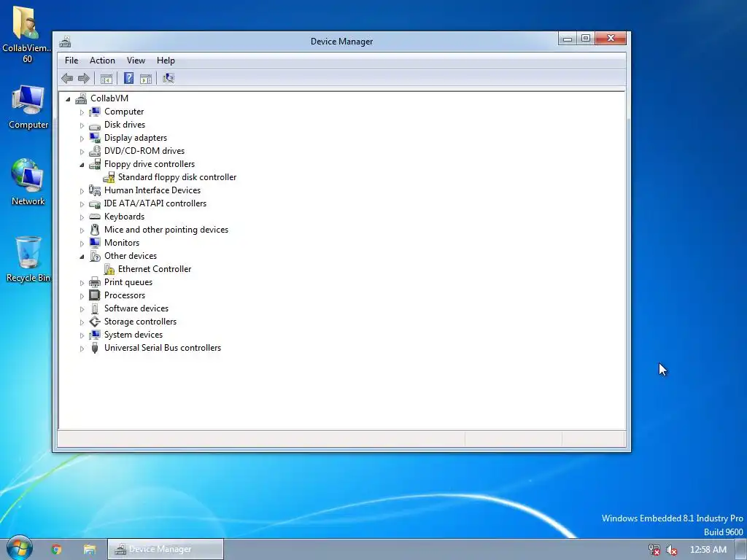
Task: Click Scan for hardware changes icon
Action: pyautogui.click(x=169, y=78)
